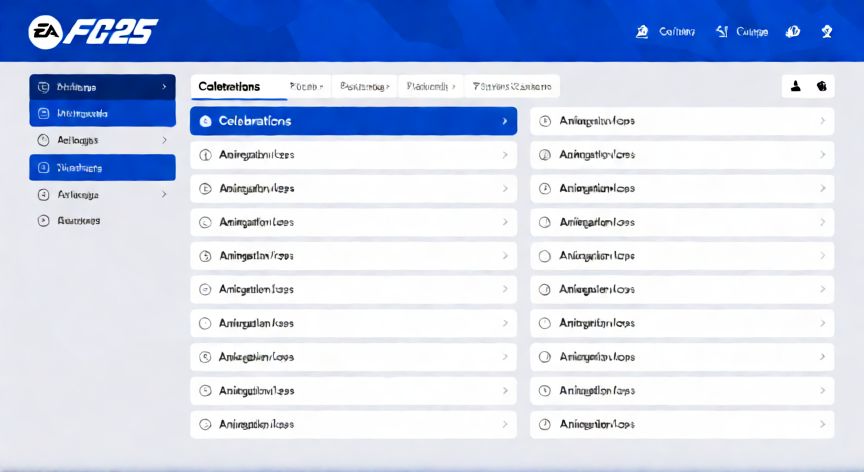
Task: Open the bottom row of the right-hand list
Action: pos(682,424)
